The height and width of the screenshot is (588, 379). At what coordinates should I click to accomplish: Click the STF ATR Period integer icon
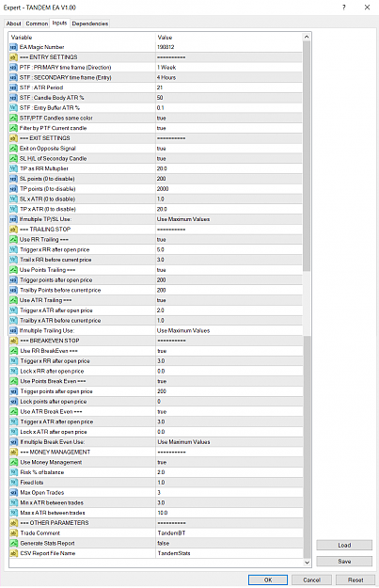(13, 87)
